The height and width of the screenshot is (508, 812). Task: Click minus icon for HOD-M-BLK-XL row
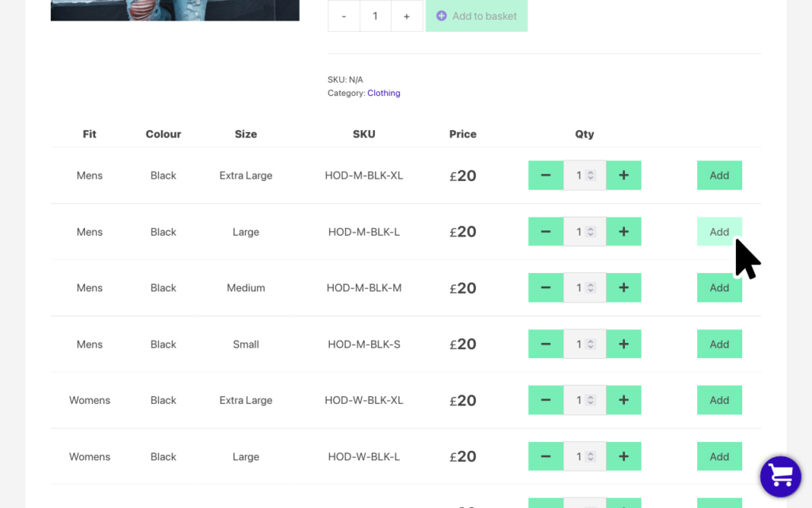546,175
